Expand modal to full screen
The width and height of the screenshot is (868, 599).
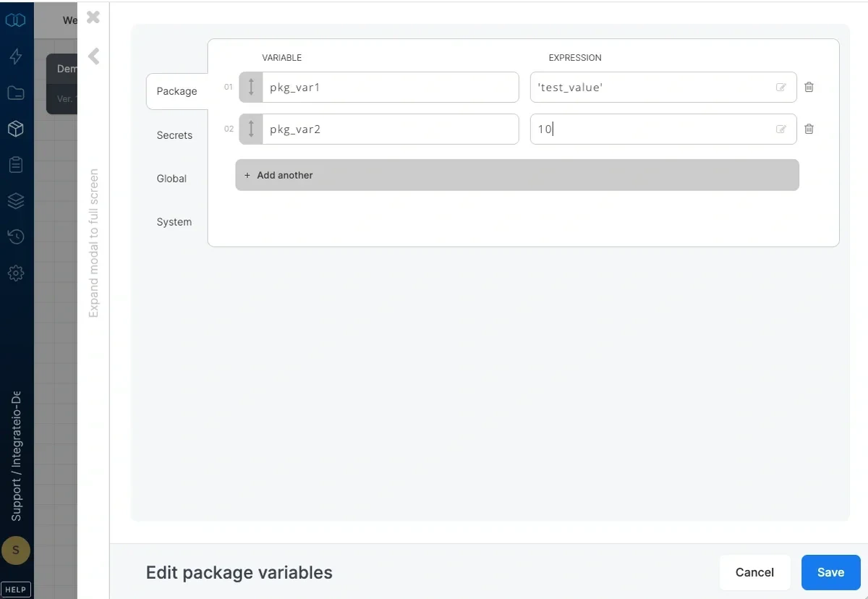[93, 242]
